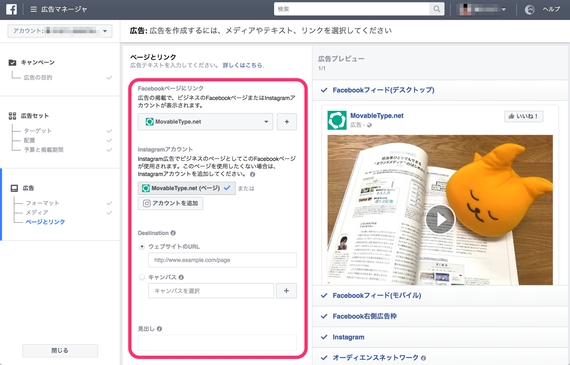Open MovableType.net page name link in preview
The height and width of the screenshot is (365, 570).
[x=377, y=116]
